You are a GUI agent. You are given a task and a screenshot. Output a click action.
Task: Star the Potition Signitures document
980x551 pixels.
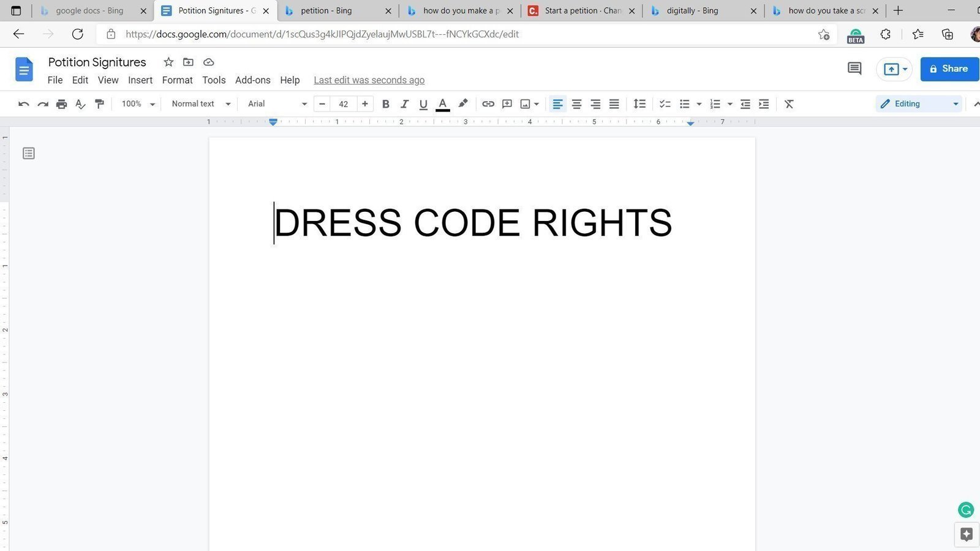click(x=168, y=62)
